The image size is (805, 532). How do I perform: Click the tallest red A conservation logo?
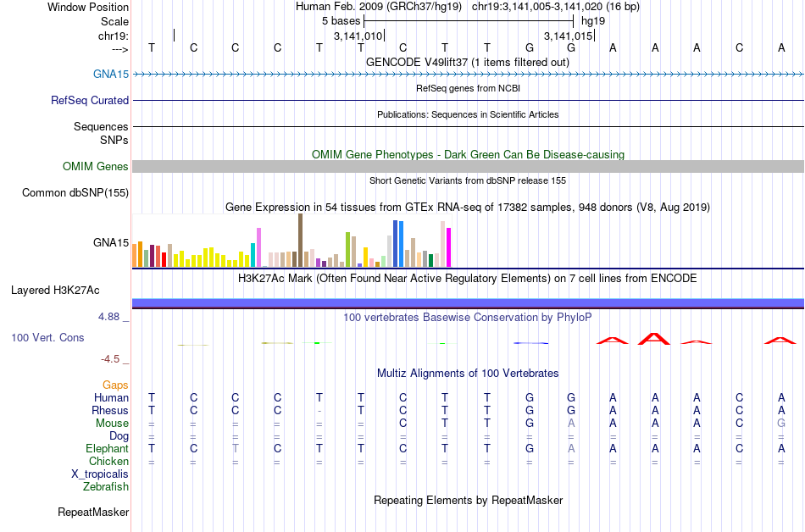tap(654, 339)
